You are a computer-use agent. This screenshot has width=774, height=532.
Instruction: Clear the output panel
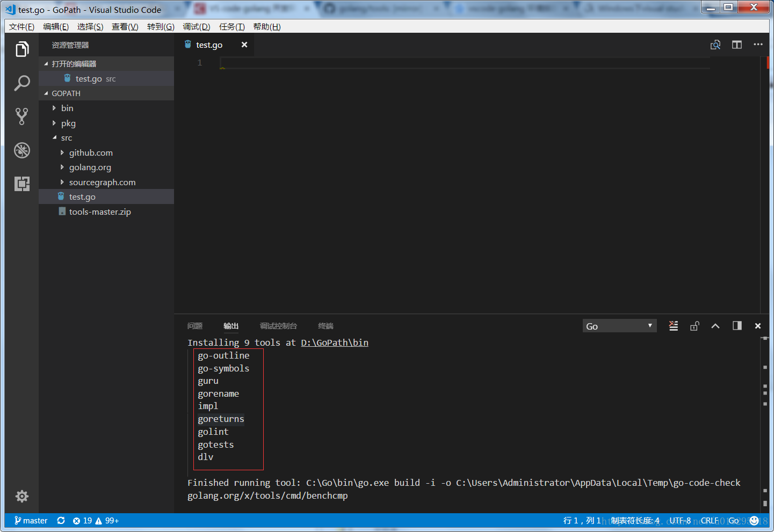[674, 326]
